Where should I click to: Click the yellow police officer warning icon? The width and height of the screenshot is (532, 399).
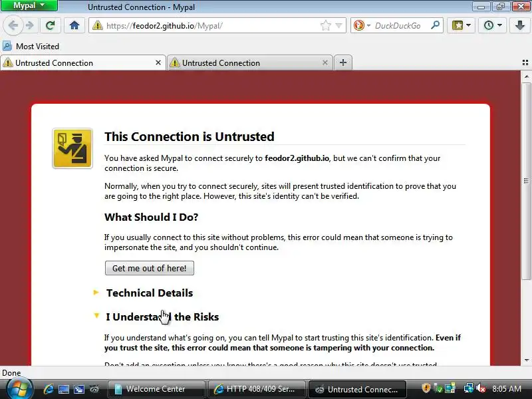pyautogui.click(x=72, y=148)
